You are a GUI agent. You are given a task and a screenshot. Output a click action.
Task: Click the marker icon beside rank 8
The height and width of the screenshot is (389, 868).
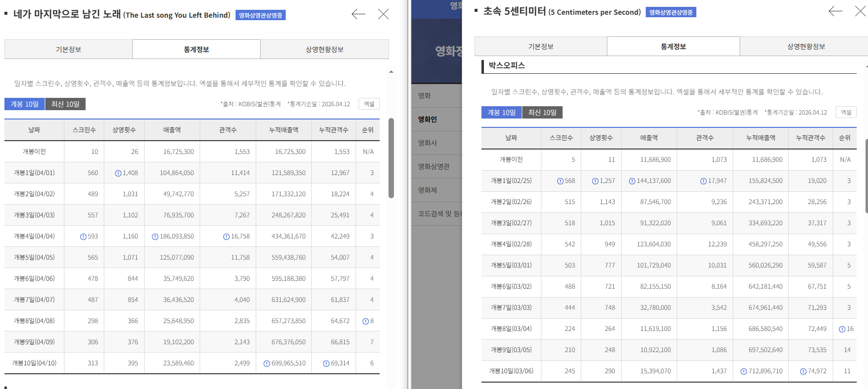coord(365,321)
